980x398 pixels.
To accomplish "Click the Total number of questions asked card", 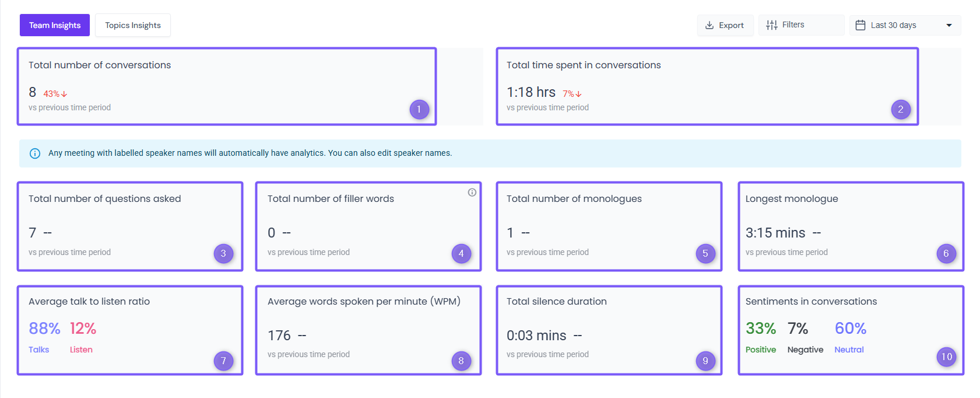I will [x=129, y=226].
